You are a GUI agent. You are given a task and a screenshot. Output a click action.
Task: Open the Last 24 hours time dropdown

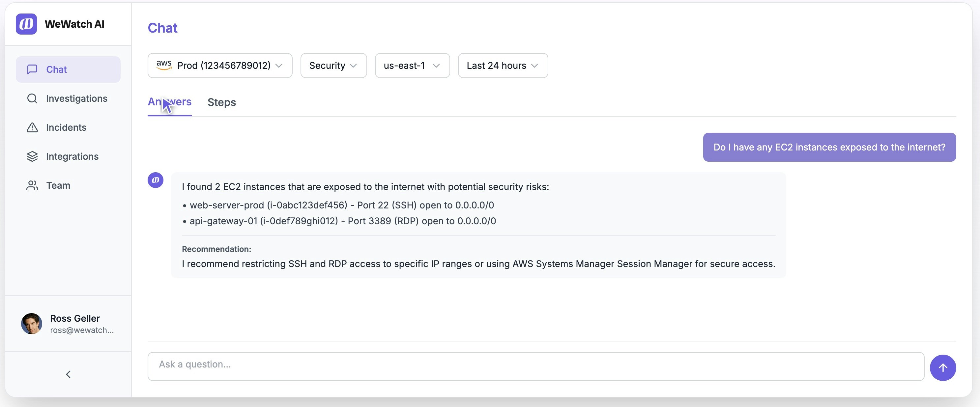point(502,65)
